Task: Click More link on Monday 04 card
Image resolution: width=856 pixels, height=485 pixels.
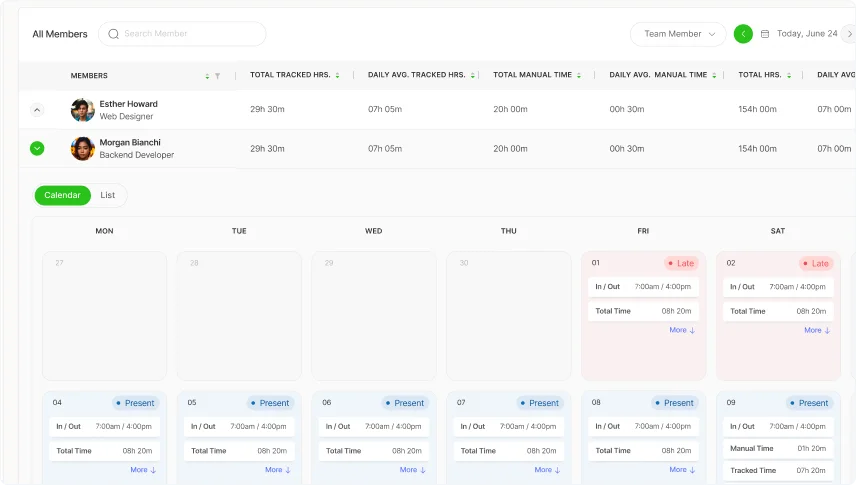Action: tap(143, 470)
